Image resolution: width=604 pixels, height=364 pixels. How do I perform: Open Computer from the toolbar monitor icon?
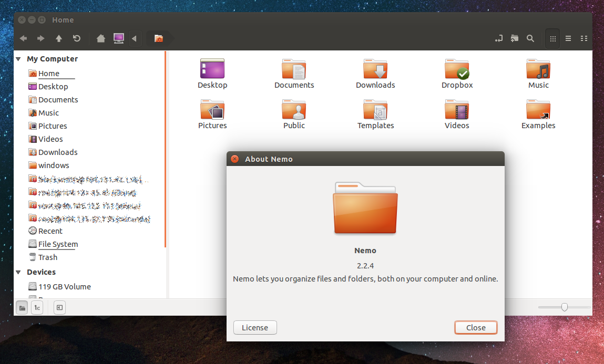click(x=119, y=38)
